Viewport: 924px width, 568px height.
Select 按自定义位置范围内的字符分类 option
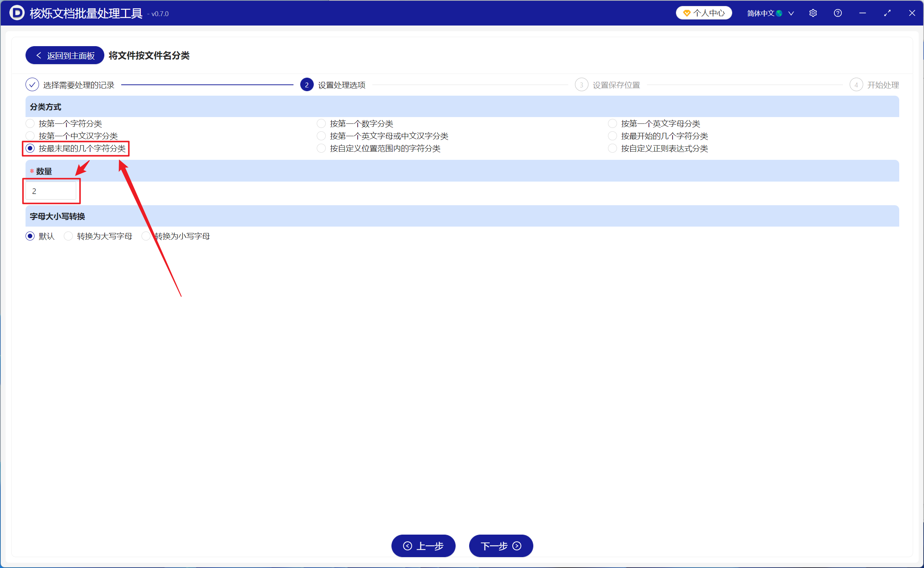(321, 149)
